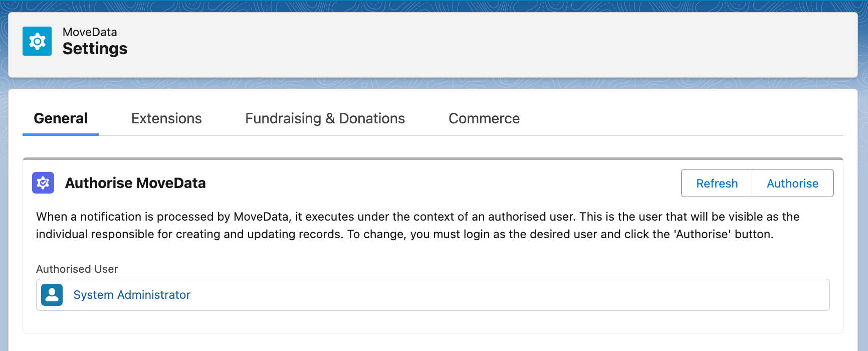Click the MoveData app name label
Viewport: 868px width, 351px height.
click(x=90, y=32)
